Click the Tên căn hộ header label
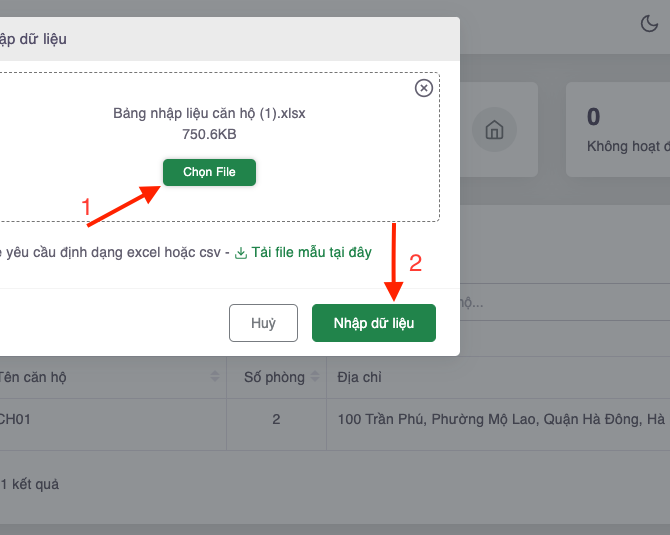 click(x=35, y=377)
